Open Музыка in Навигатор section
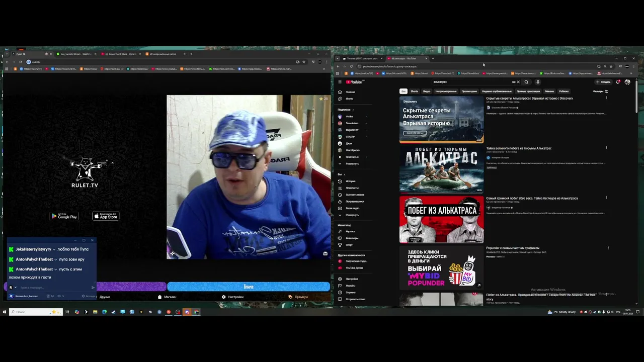Viewport: 644px width, 362px height. 350,231
